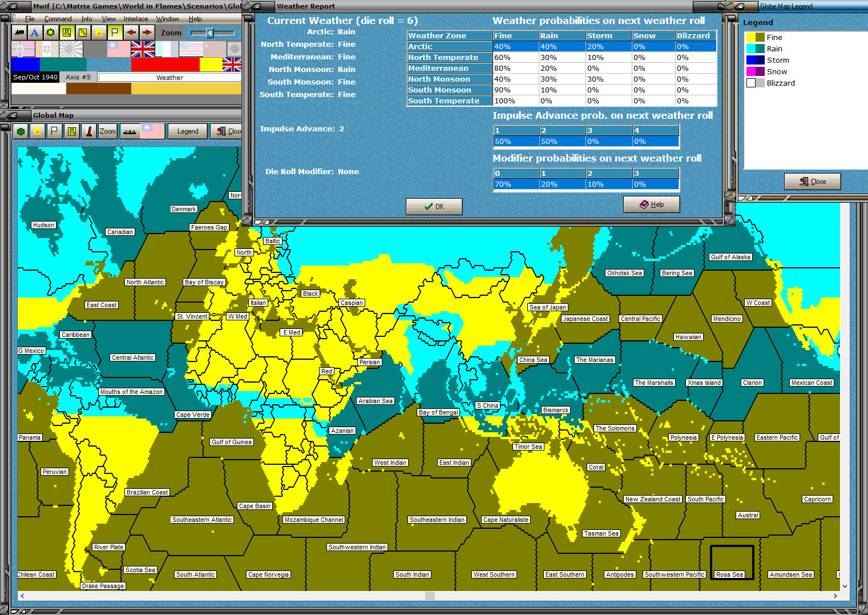Viewport: 868px width, 615px height.
Task: Toggle the highlighted yellow unit counter icon
Action: pyautogui.click(x=67, y=33)
